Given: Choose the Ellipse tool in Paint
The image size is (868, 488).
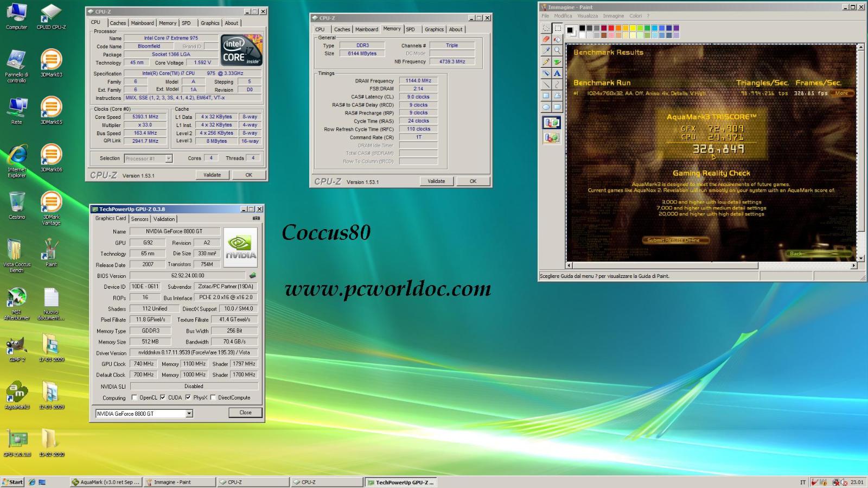Looking at the screenshot, I should pos(546,107).
